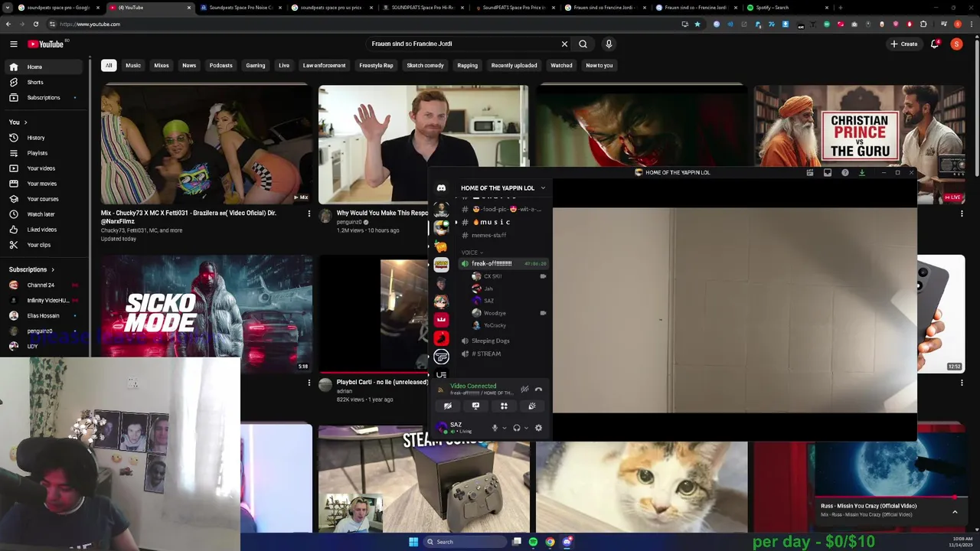The height and width of the screenshot is (551, 980).
Task: Expand the Subscriptions section chevron
Action: [53, 269]
